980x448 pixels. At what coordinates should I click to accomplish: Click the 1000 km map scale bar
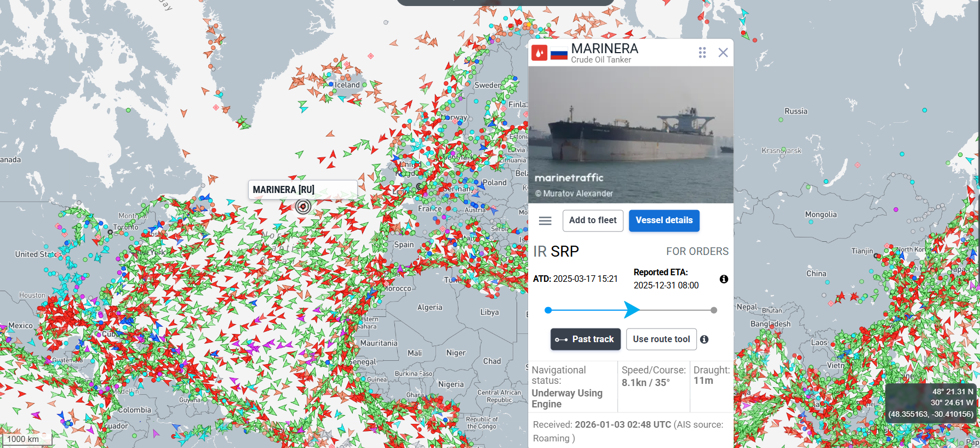point(26,439)
